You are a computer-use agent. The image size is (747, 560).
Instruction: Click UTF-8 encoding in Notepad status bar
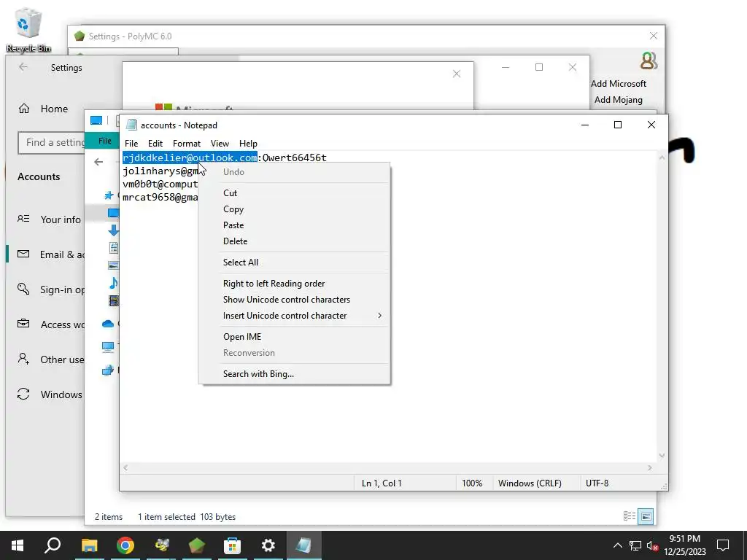coord(597,483)
